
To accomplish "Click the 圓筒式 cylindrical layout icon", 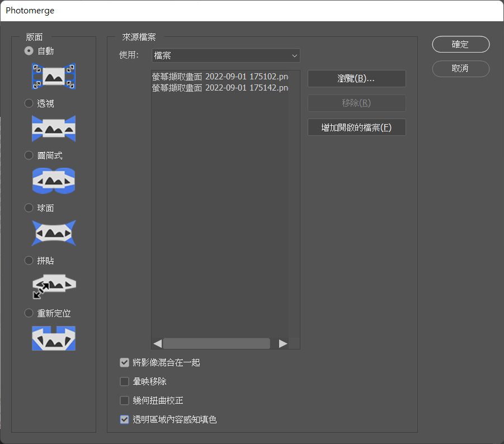I will point(54,181).
